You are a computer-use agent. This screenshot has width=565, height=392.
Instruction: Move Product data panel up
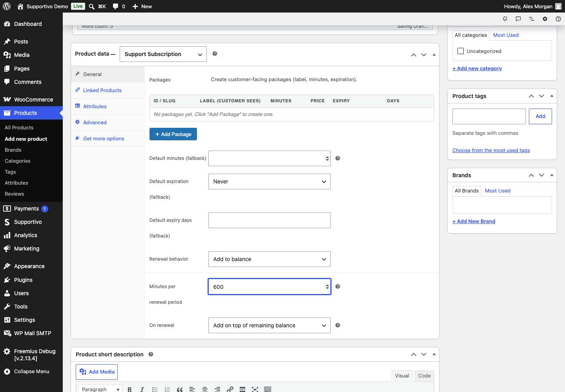click(414, 55)
